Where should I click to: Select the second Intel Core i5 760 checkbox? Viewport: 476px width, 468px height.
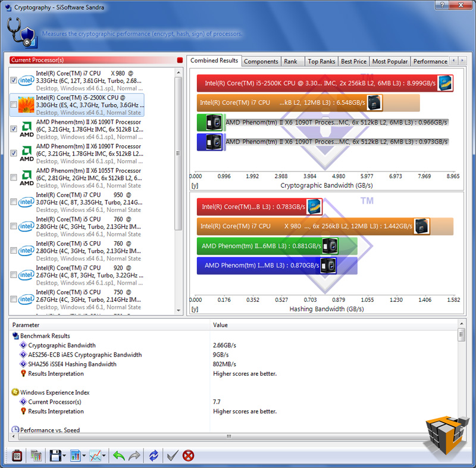pos(13,250)
